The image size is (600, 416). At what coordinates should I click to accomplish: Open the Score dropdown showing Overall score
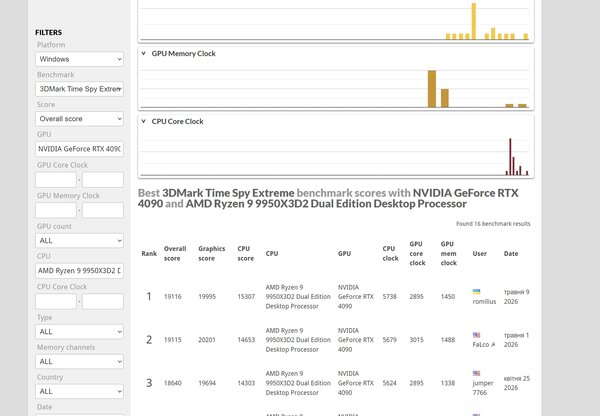point(80,119)
